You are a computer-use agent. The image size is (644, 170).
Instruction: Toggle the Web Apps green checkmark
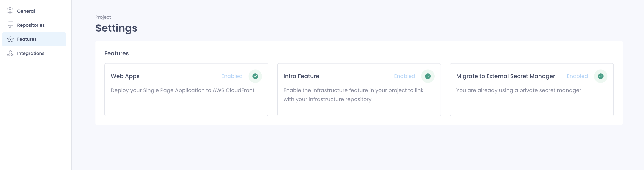click(255, 76)
